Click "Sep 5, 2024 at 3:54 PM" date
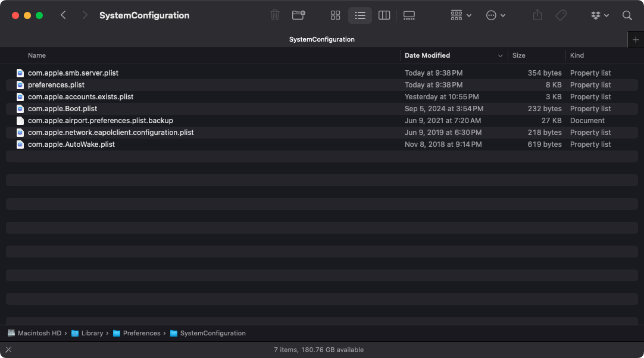This screenshot has width=644, height=358. [444, 109]
